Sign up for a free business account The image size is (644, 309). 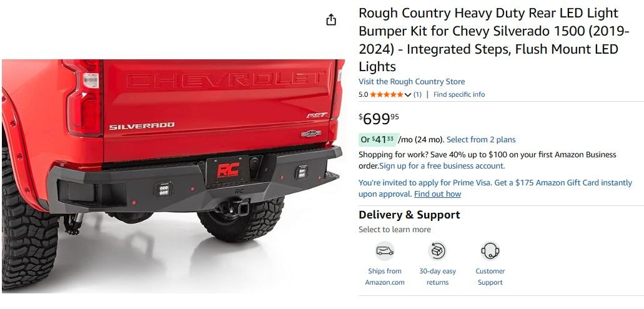pyautogui.click(x=442, y=166)
